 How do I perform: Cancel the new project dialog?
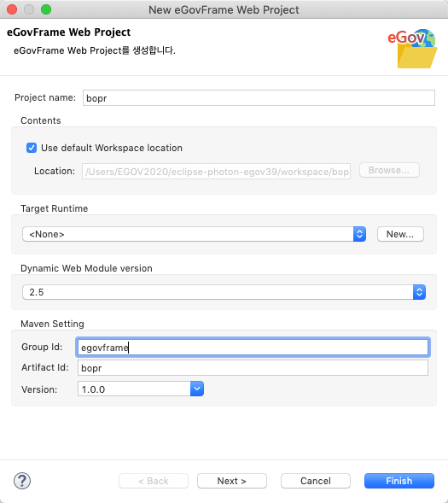tap(316, 481)
